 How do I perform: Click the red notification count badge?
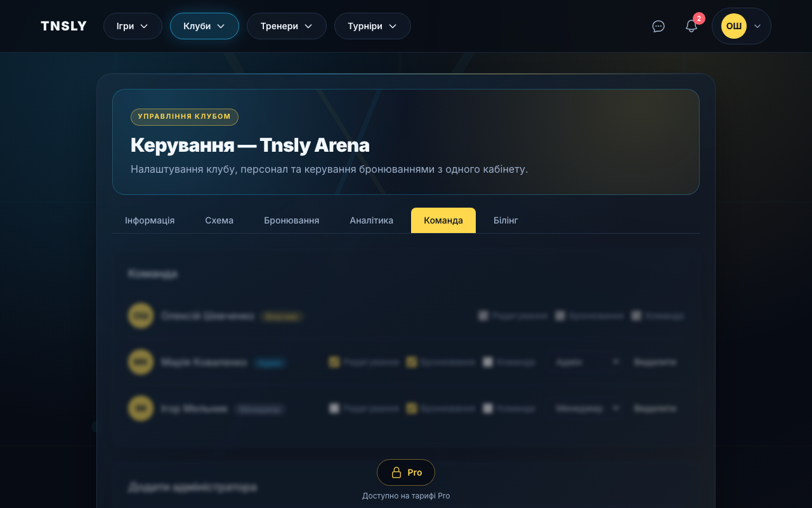[x=698, y=18]
